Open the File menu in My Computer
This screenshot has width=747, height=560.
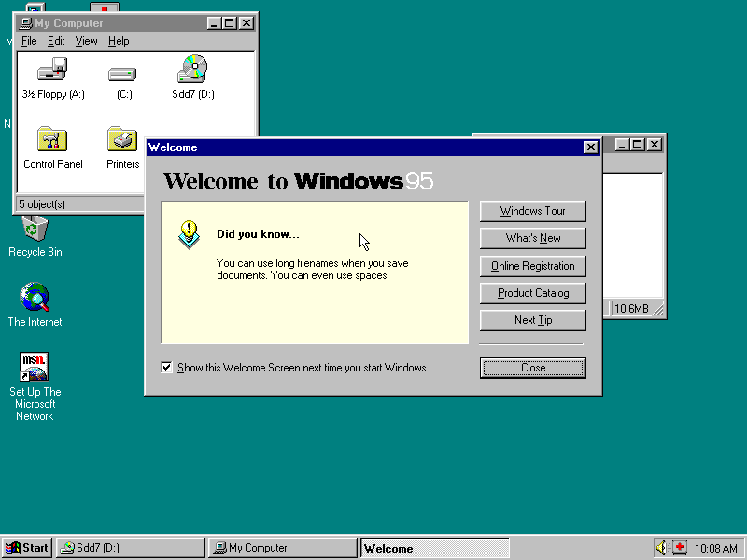point(29,41)
